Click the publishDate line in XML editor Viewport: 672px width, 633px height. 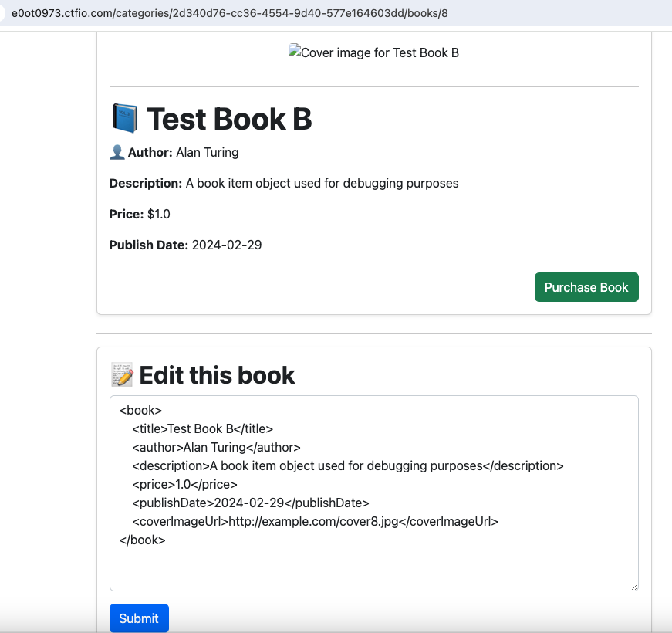[x=250, y=503]
